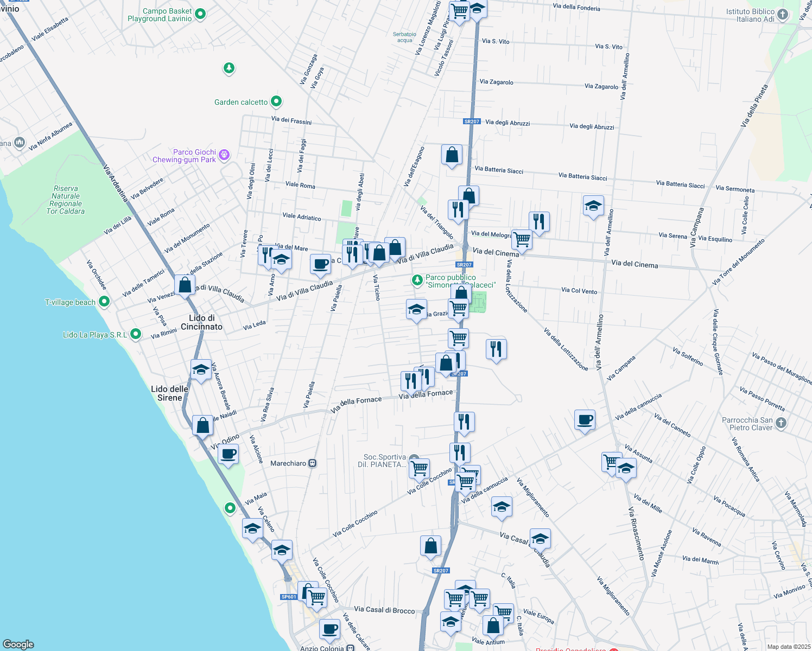Image resolution: width=812 pixels, height=651 pixels.
Task: Click the Via Casal di Brocco label
Action: coord(384,610)
